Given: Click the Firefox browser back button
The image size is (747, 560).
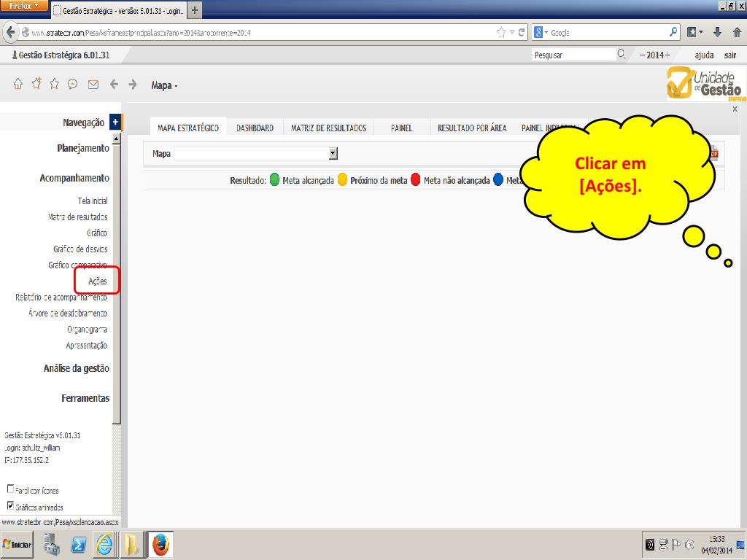Looking at the screenshot, I should click(x=10, y=32).
